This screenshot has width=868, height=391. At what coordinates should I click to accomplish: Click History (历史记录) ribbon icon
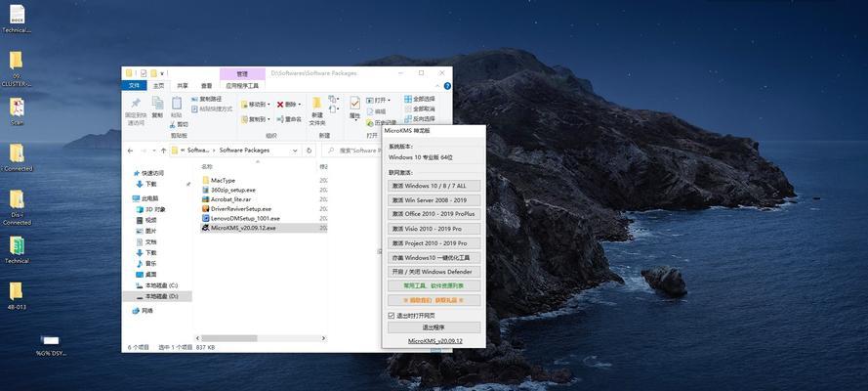382,122
